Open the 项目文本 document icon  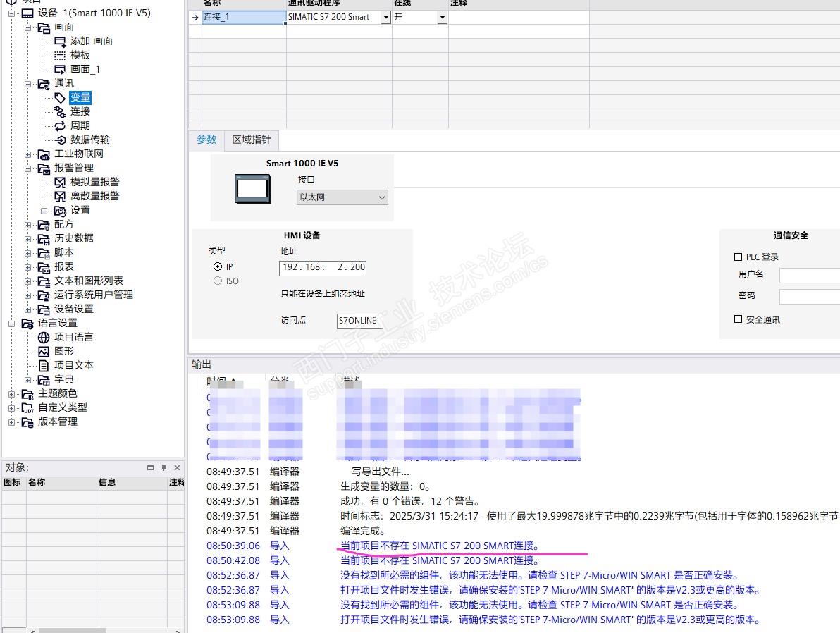pyautogui.click(x=44, y=366)
